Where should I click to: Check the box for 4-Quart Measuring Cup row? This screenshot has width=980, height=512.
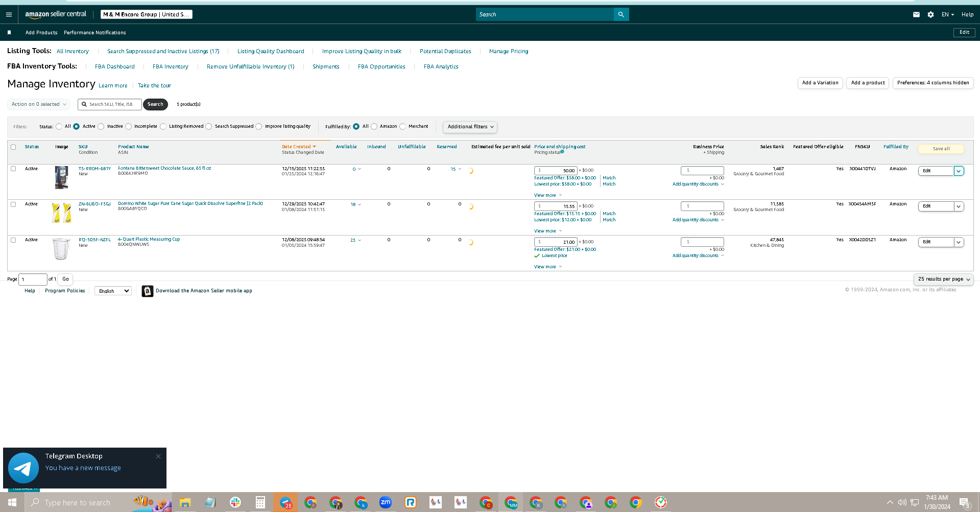[13, 240]
